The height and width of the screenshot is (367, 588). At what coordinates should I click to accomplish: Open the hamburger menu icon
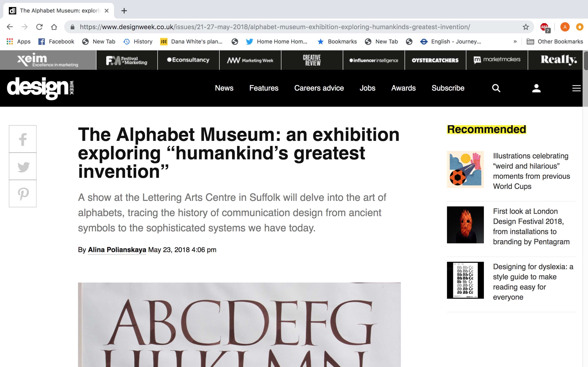[576, 88]
